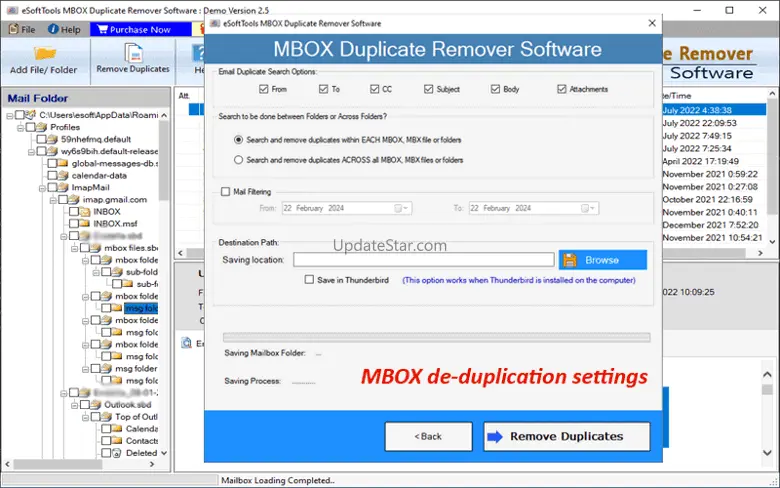Image resolution: width=780 pixels, height=488 pixels.
Task: Tick the INBOX folder checkbox
Action: pyautogui.click(x=74, y=211)
